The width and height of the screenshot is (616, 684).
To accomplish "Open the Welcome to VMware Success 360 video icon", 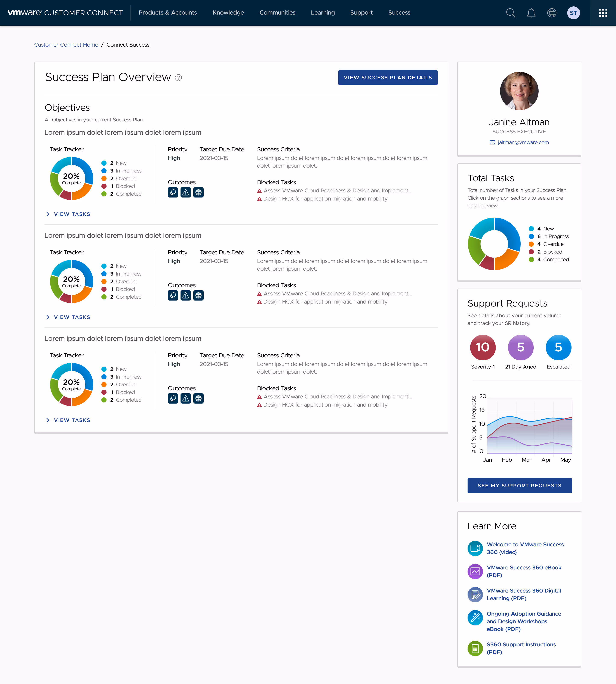I will point(475,548).
